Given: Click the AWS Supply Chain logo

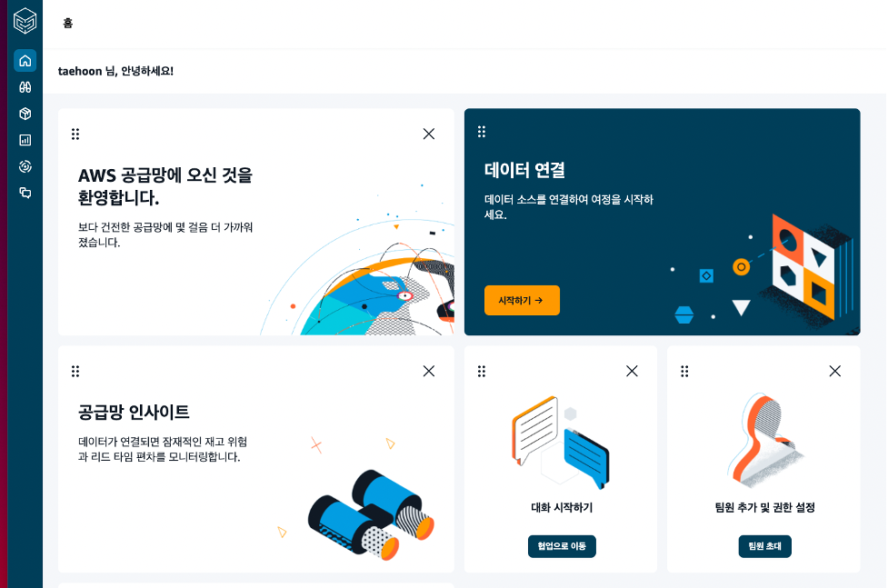Looking at the screenshot, I should click(x=25, y=22).
